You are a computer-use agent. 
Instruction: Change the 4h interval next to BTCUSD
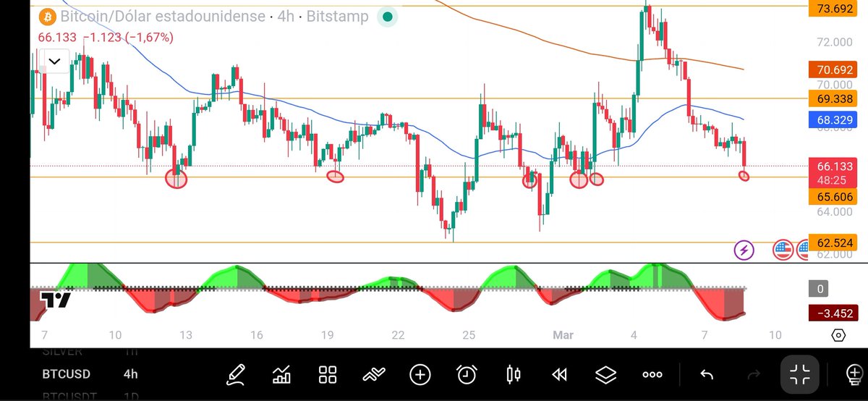click(x=130, y=374)
